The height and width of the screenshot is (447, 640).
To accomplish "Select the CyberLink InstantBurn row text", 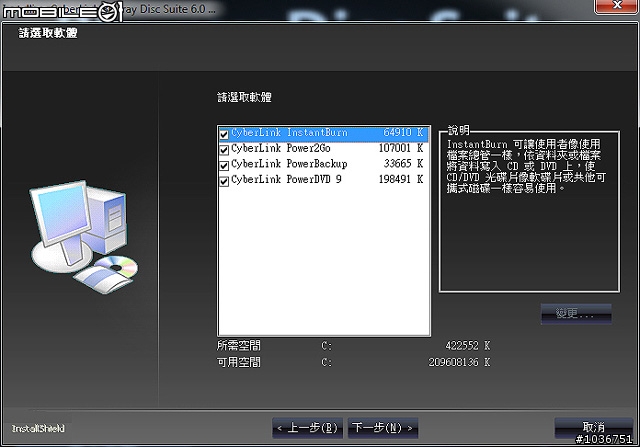I will pos(289,133).
